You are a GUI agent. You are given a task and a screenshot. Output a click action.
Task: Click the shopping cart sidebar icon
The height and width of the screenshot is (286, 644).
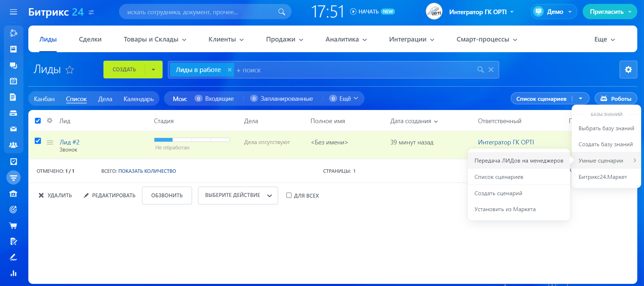click(13, 226)
